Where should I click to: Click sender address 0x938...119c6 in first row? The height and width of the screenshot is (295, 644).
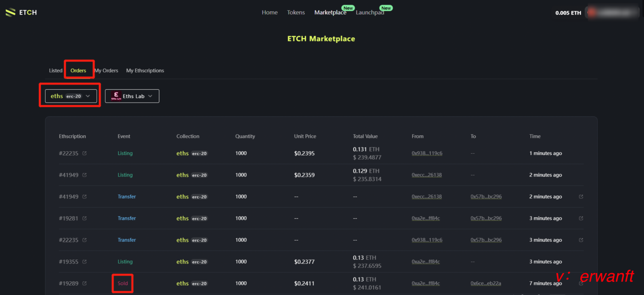427,153
